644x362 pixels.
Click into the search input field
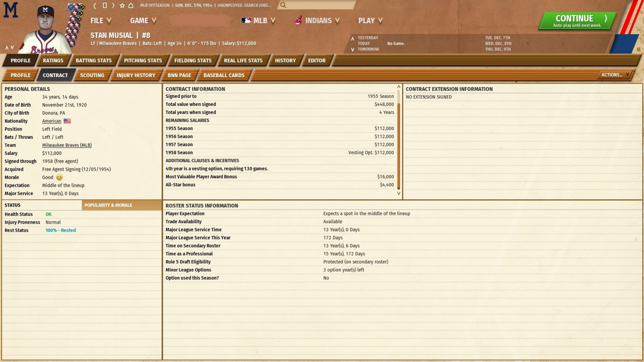320,5
